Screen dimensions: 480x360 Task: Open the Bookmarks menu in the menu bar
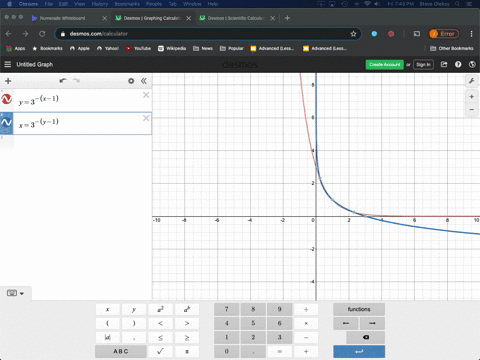pos(127,4)
